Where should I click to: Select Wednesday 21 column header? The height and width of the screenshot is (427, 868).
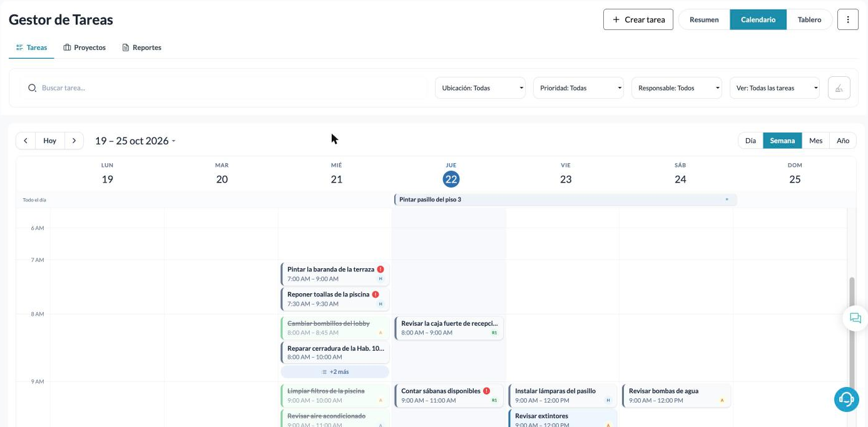(x=336, y=174)
